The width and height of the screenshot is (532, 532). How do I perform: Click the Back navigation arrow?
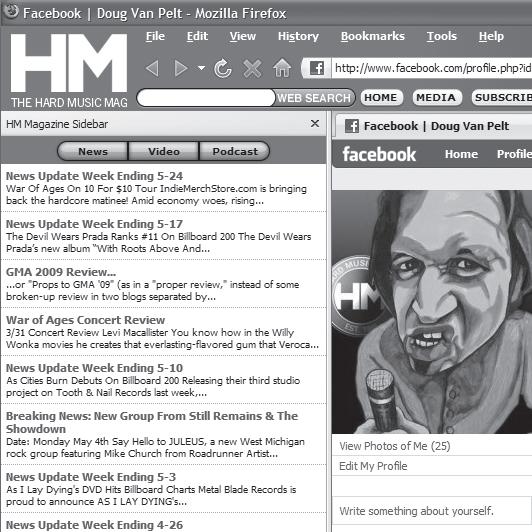pos(152,68)
